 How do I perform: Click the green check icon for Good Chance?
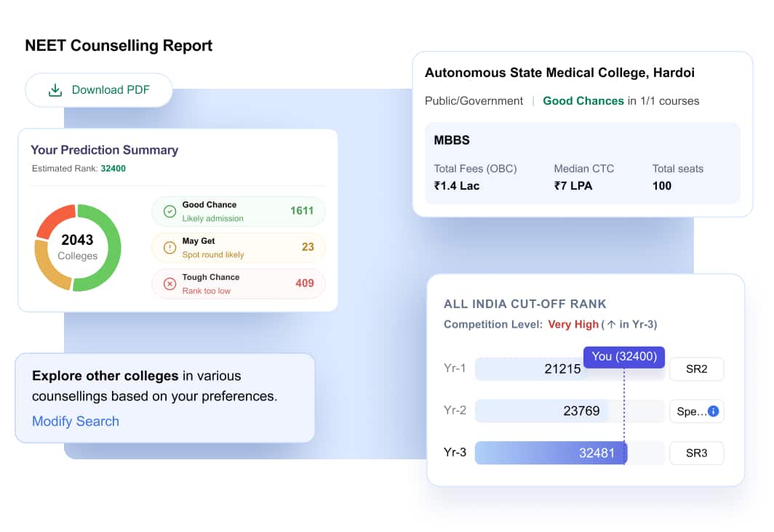click(x=169, y=211)
